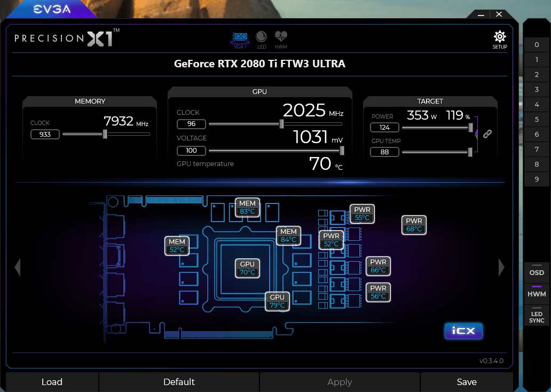Viewport: 551px width, 392px height.
Task: Click the version number v0.3.4.0
Action: [491, 361]
